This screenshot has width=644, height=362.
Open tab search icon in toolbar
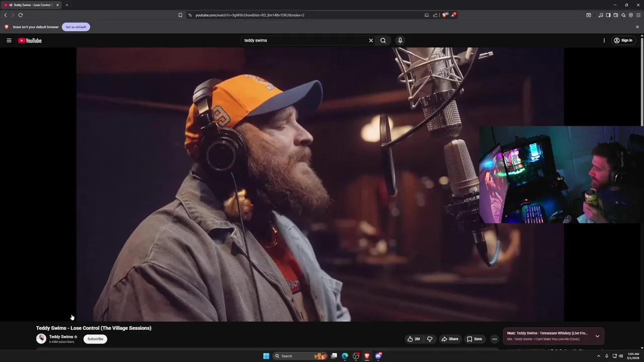589,15
